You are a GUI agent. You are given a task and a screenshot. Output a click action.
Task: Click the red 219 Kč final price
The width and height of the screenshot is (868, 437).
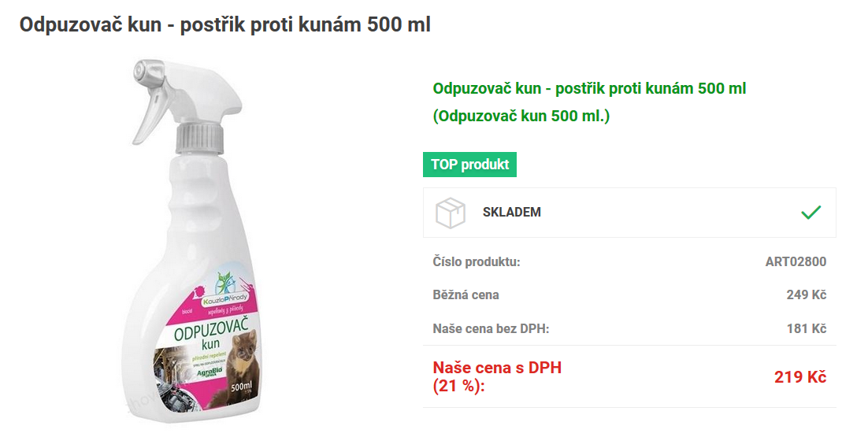tap(800, 376)
